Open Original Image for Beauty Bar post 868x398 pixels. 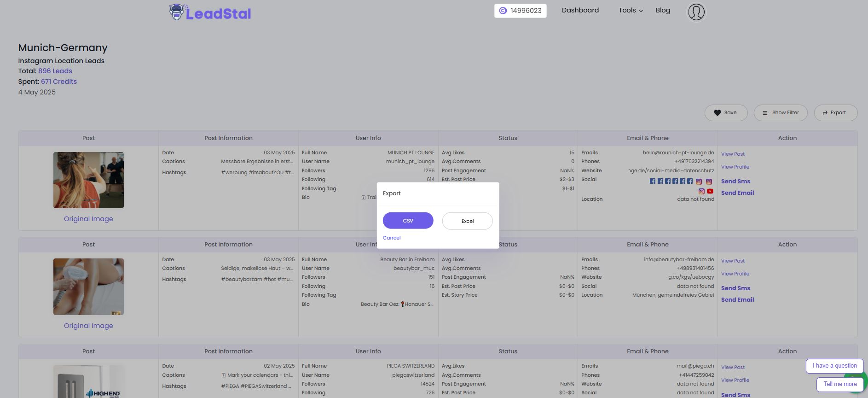pyautogui.click(x=88, y=326)
